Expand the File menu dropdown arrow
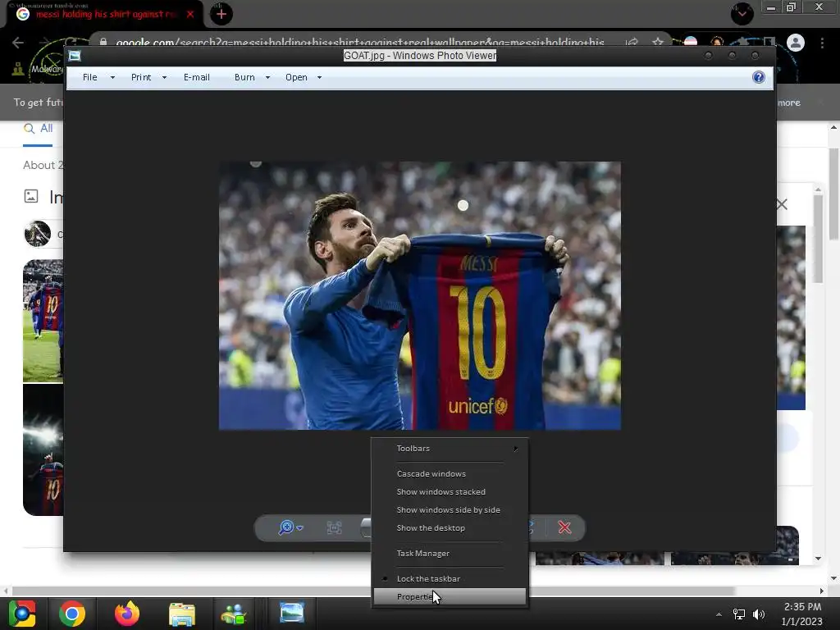The width and height of the screenshot is (840, 630). [112, 78]
